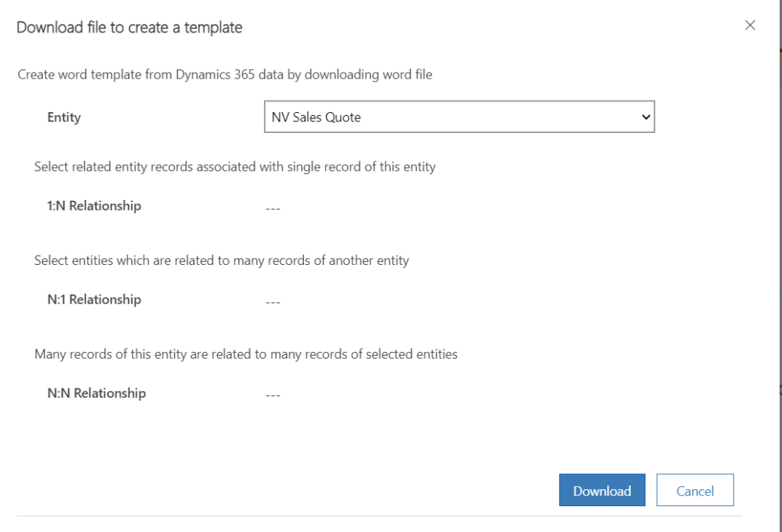Click the dialog title "Download file to create a template"
This screenshot has height=532, width=782.
pos(129,27)
